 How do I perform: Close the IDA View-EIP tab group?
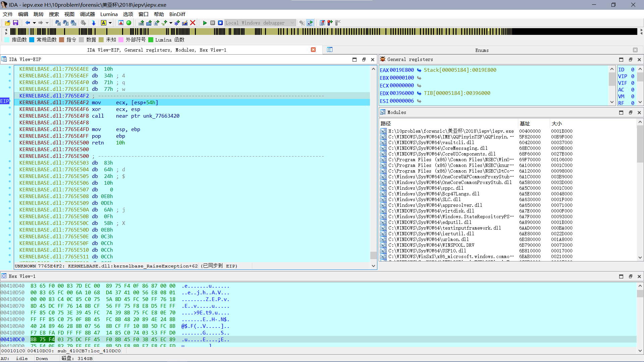(x=313, y=50)
